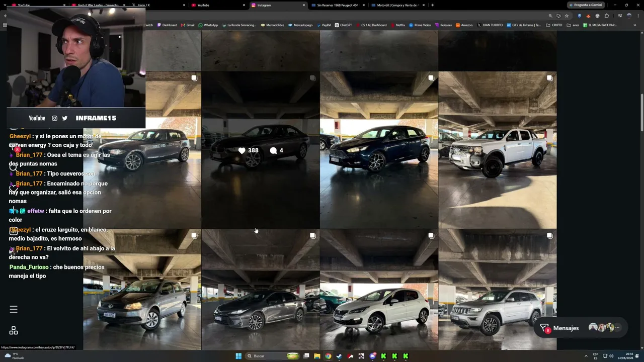The width and height of the screenshot is (644, 362).
Task: Open the Dashboard bookmark
Action: pyautogui.click(x=167, y=25)
